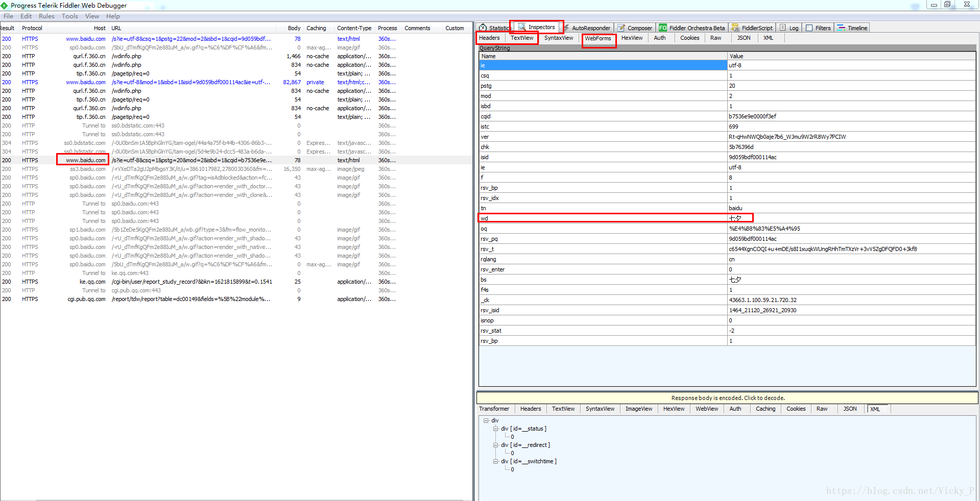Select www.baidu.com session with body 82,867
980x501 pixels.
coord(236,82)
